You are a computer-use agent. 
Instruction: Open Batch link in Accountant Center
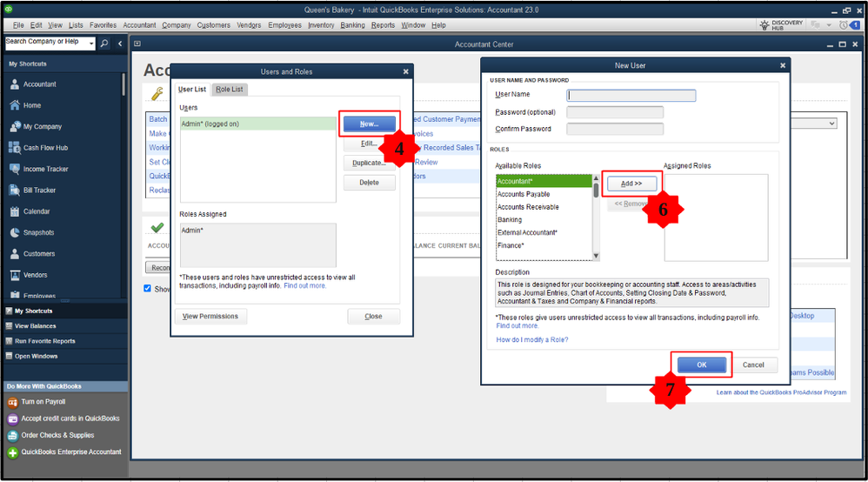tap(157, 119)
